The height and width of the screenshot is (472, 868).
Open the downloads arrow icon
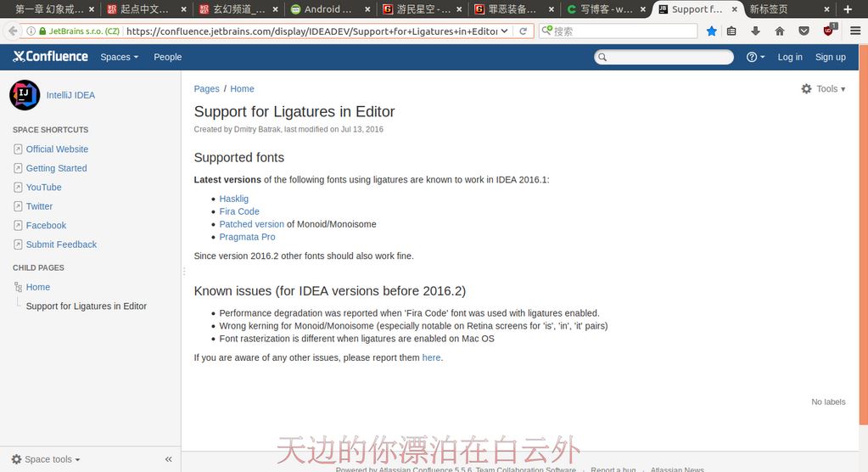pyautogui.click(x=755, y=31)
